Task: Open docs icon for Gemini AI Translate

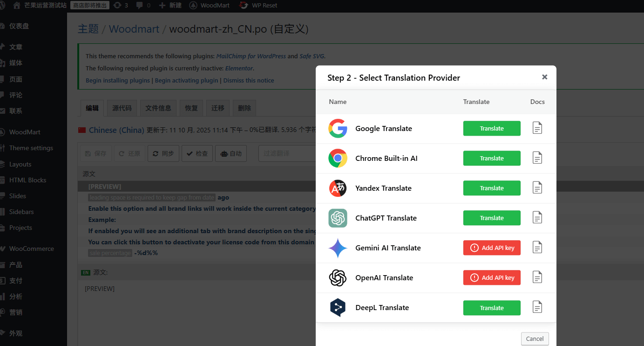Action: click(x=537, y=248)
